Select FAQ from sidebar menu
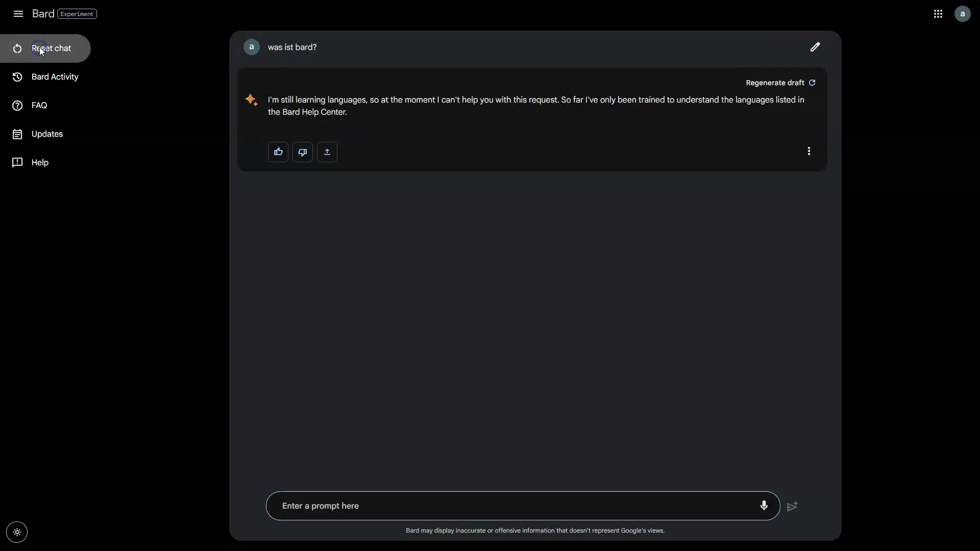Image resolution: width=980 pixels, height=551 pixels. [39, 105]
